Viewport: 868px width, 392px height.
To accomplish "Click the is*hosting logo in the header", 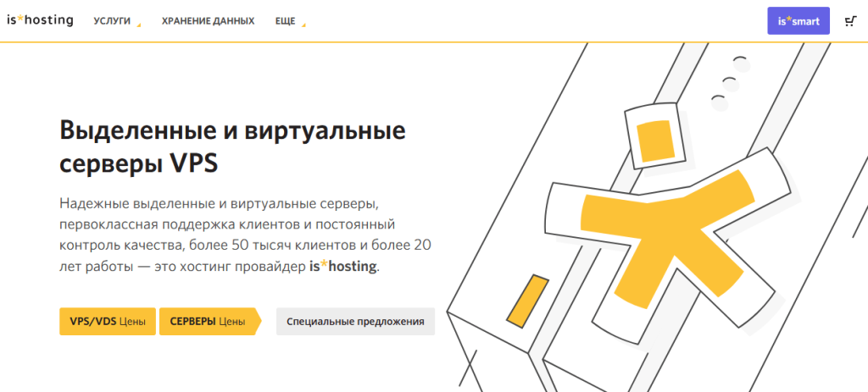I will click(x=39, y=20).
